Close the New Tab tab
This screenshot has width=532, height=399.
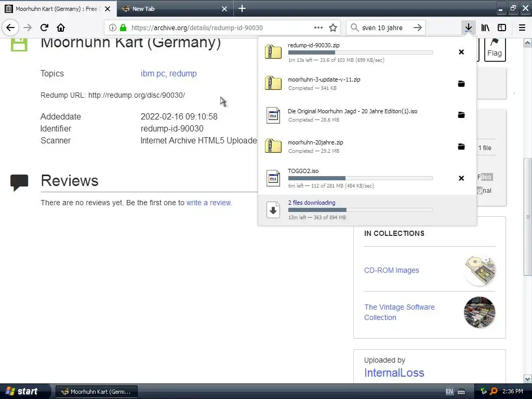(x=224, y=9)
